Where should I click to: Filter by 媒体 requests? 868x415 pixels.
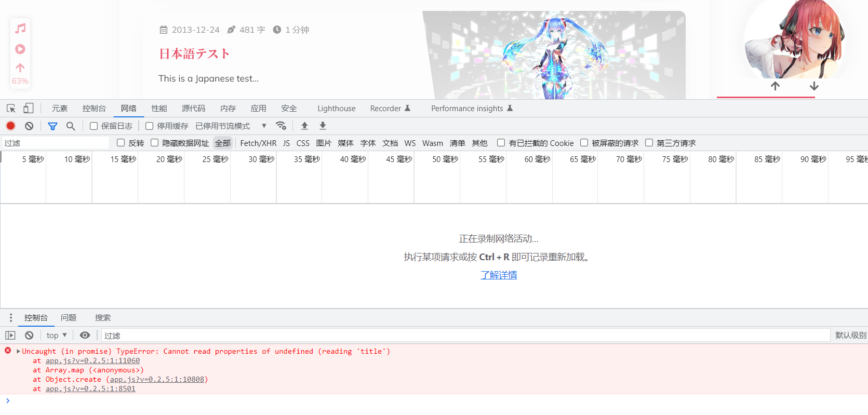coord(345,143)
